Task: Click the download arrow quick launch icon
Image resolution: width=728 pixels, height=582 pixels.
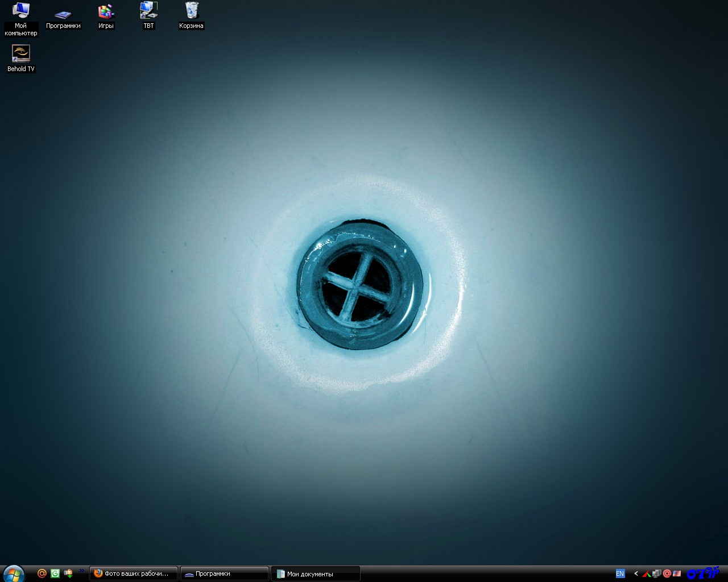Action: [x=69, y=573]
